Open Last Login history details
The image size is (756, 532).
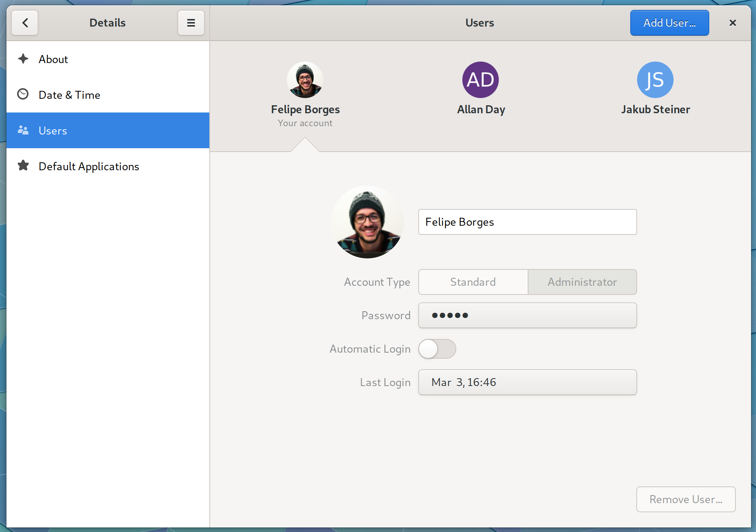point(527,382)
